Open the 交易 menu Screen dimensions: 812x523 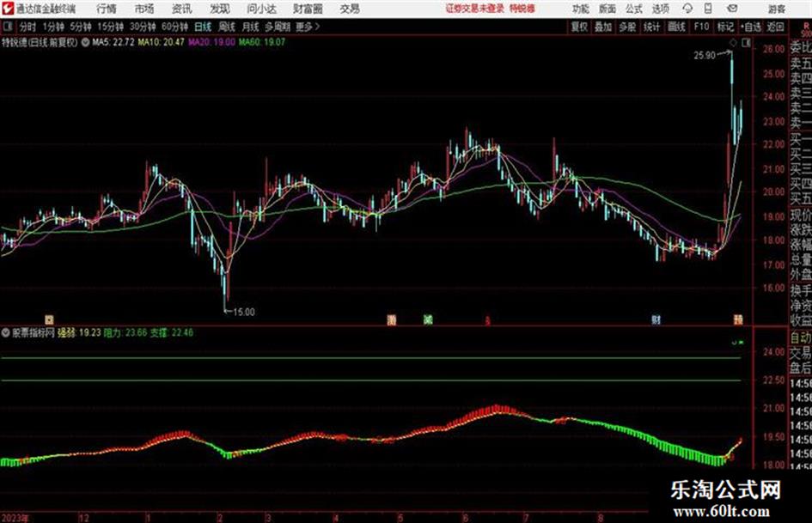[350, 9]
